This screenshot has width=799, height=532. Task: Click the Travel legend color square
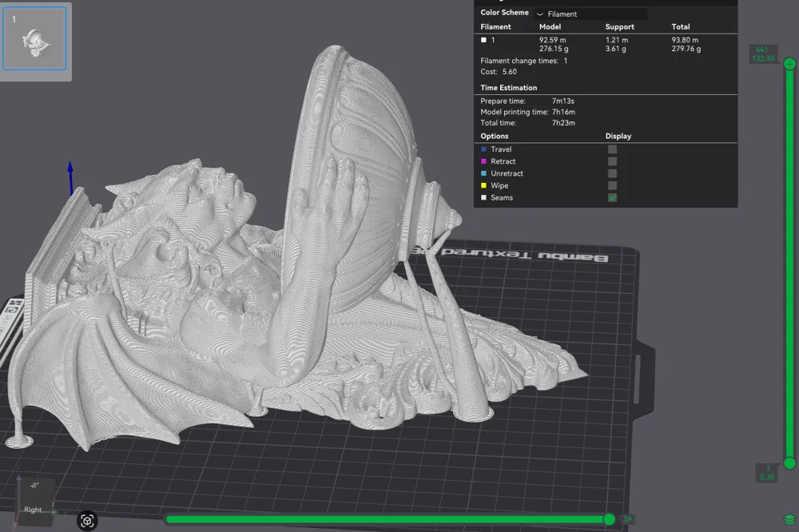click(483, 149)
